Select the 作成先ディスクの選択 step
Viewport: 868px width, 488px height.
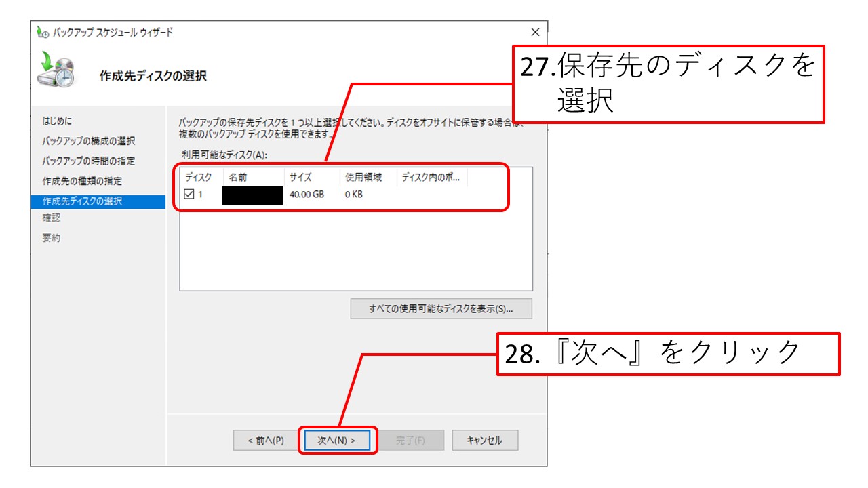pos(82,201)
